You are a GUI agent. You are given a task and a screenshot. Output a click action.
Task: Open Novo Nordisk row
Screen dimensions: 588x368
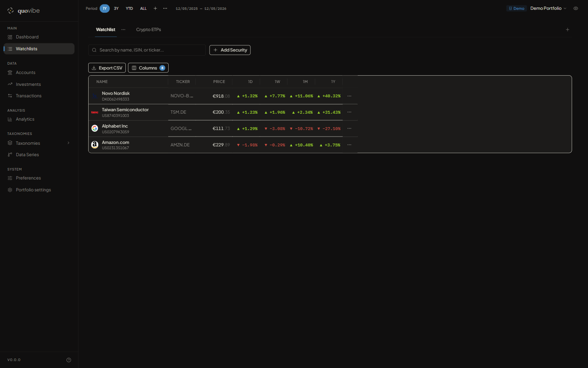point(223,96)
